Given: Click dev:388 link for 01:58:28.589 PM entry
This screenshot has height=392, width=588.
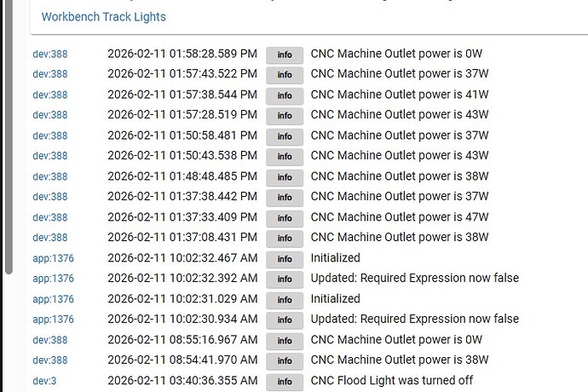Looking at the screenshot, I should (49, 55).
